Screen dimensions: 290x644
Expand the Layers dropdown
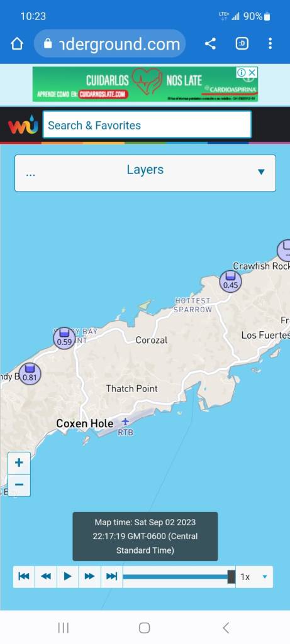point(145,173)
